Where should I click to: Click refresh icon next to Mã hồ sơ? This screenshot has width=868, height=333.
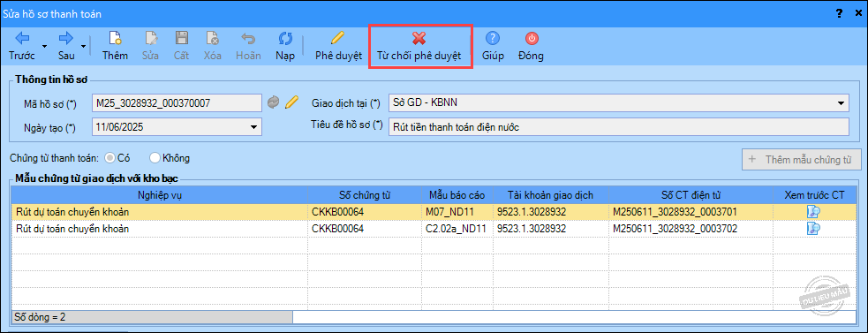274,102
